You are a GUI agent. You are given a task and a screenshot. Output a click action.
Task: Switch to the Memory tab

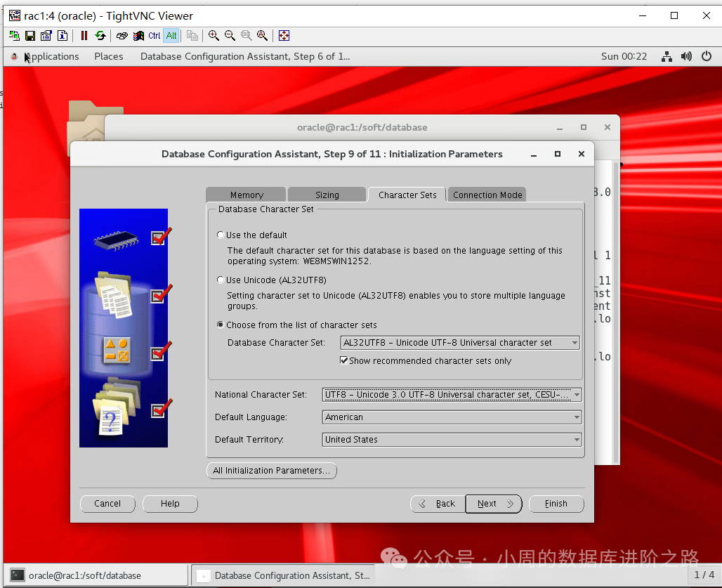coord(247,195)
